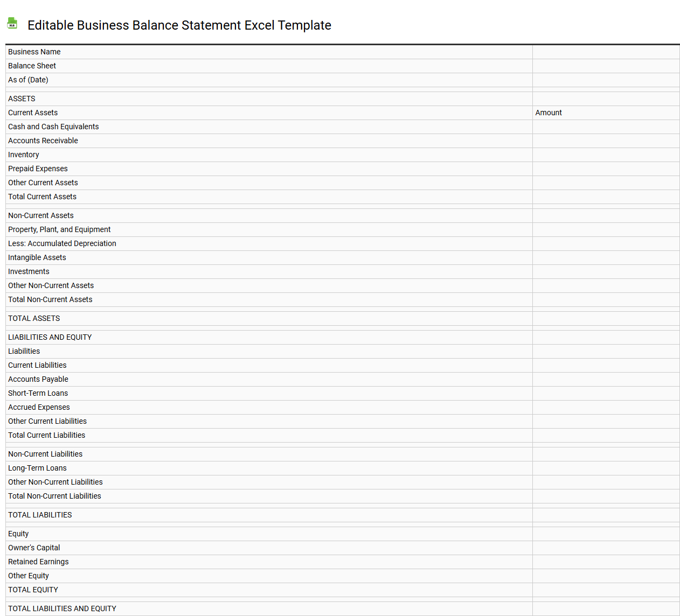This screenshot has height=616, width=680.
Task: Select the Business Name input cell
Action: coord(606,52)
